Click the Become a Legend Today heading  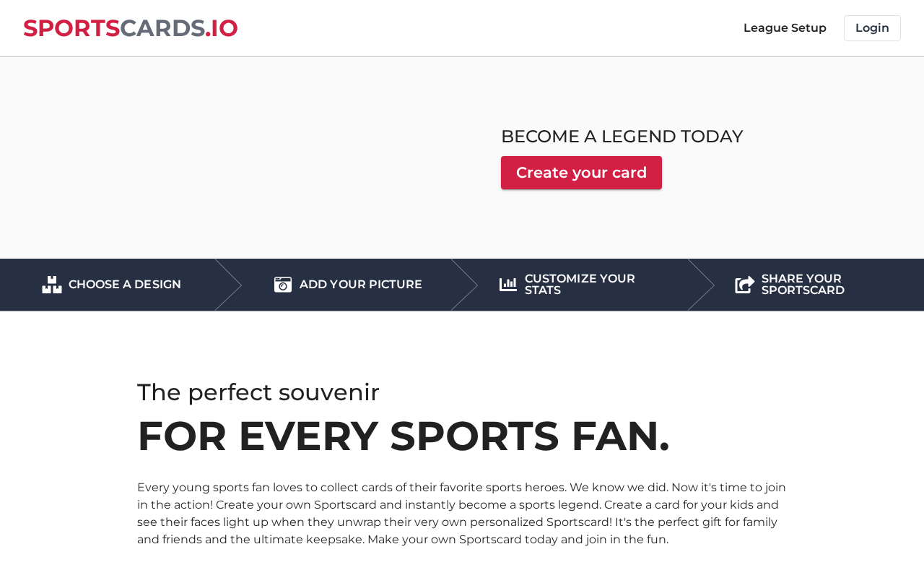(x=622, y=137)
